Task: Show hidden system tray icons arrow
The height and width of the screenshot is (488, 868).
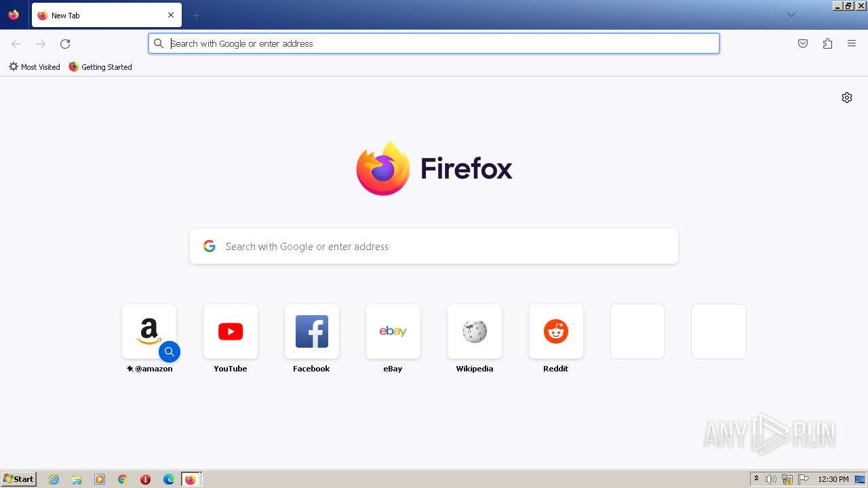Action: 756,479
